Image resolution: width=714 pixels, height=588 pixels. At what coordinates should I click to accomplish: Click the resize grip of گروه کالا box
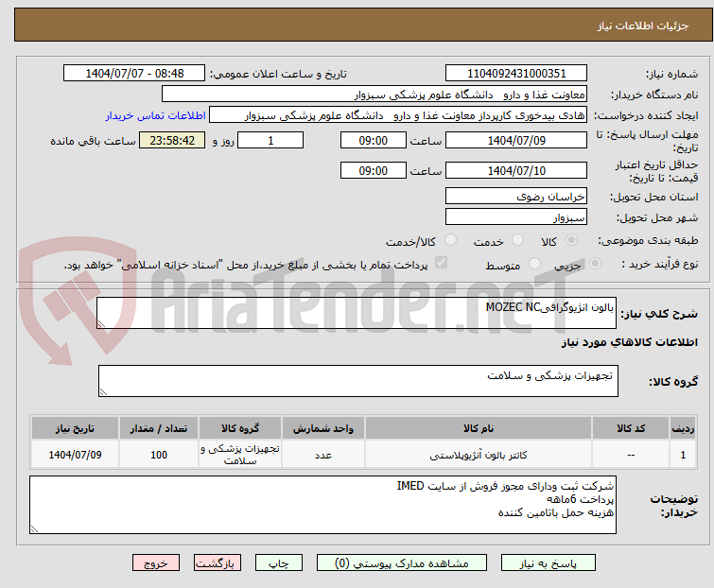pos(103,392)
